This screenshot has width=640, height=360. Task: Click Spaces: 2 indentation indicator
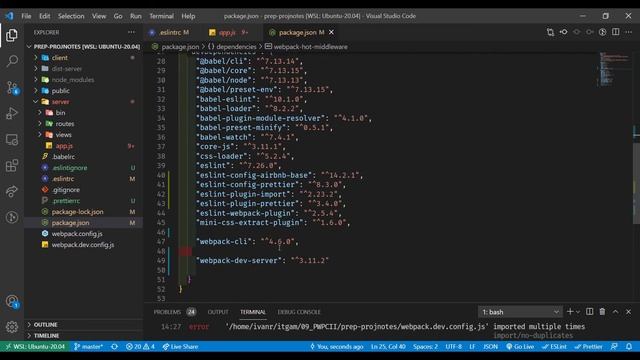point(425,347)
